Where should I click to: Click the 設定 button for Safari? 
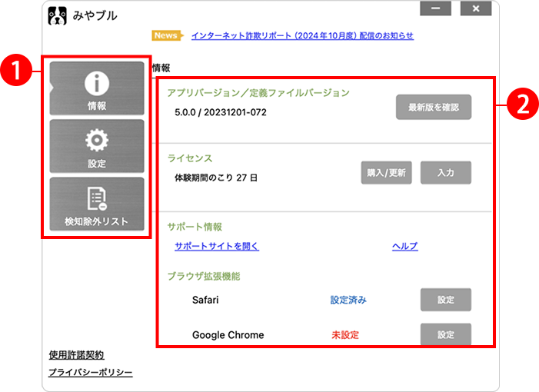click(x=445, y=300)
